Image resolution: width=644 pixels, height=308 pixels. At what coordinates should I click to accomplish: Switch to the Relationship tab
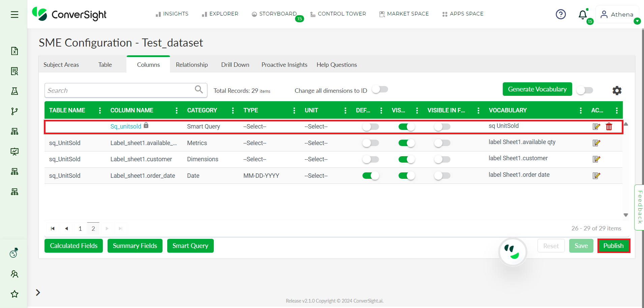coord(192,65)
